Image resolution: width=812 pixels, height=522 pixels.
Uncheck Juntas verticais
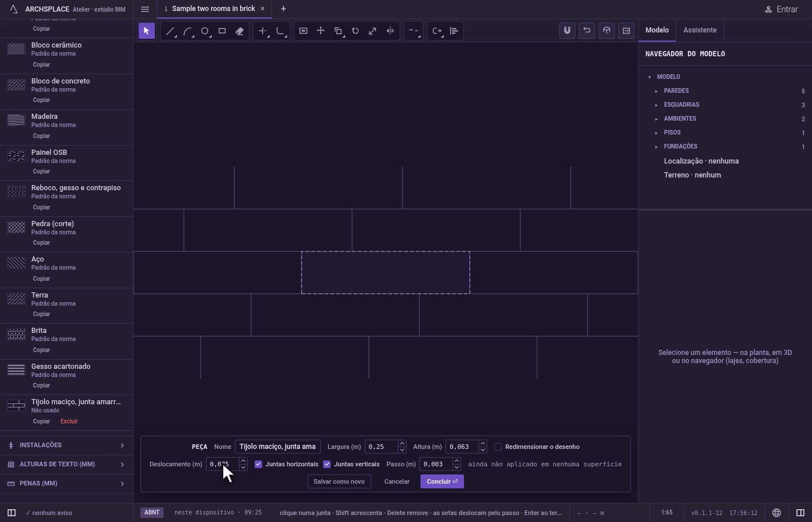pos(327,465)
